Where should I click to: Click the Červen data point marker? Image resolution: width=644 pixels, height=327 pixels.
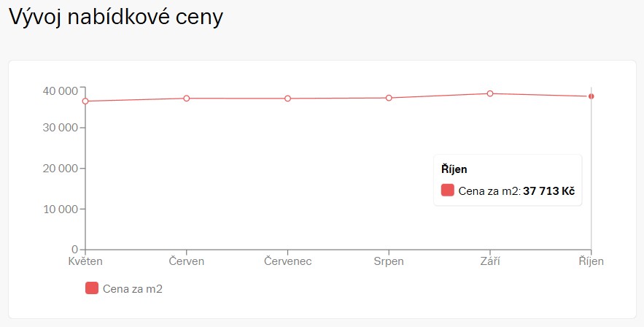coord(187,99)
